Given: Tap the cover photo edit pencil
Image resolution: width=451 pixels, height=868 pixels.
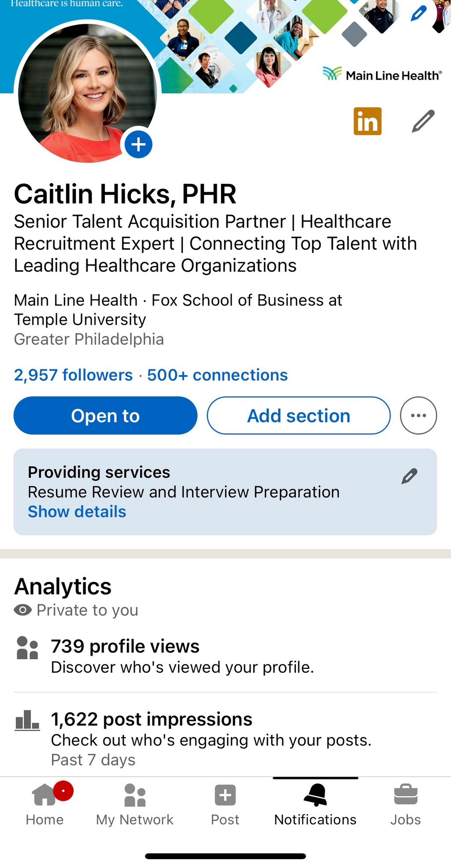Looking at the screenshot, I should 418,14.
